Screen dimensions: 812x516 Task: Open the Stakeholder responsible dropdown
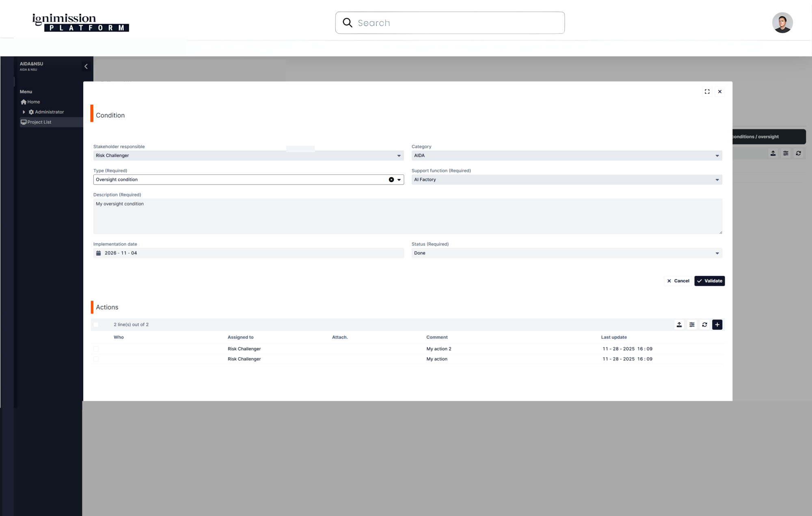tap(248, 156)
